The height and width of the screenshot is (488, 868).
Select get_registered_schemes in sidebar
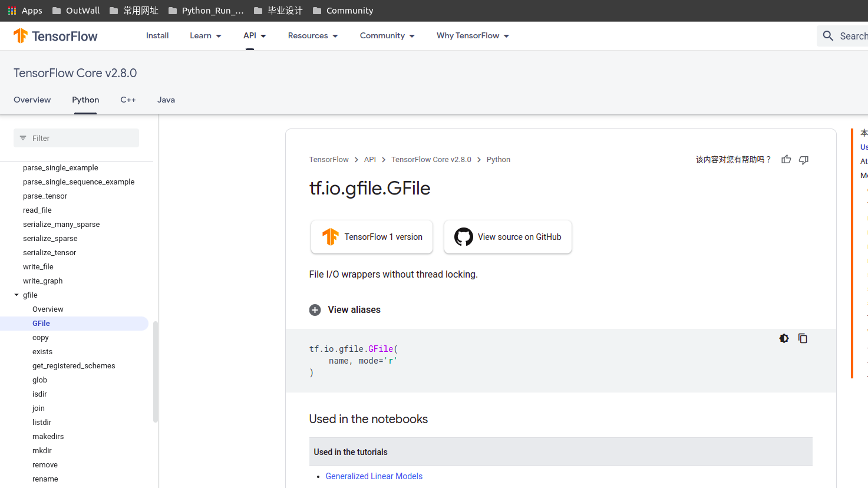pos(74,366)
